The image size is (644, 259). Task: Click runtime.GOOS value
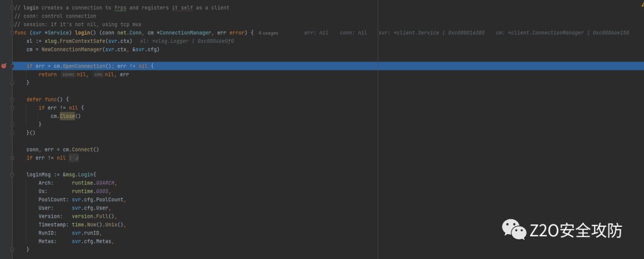[91, 191]
